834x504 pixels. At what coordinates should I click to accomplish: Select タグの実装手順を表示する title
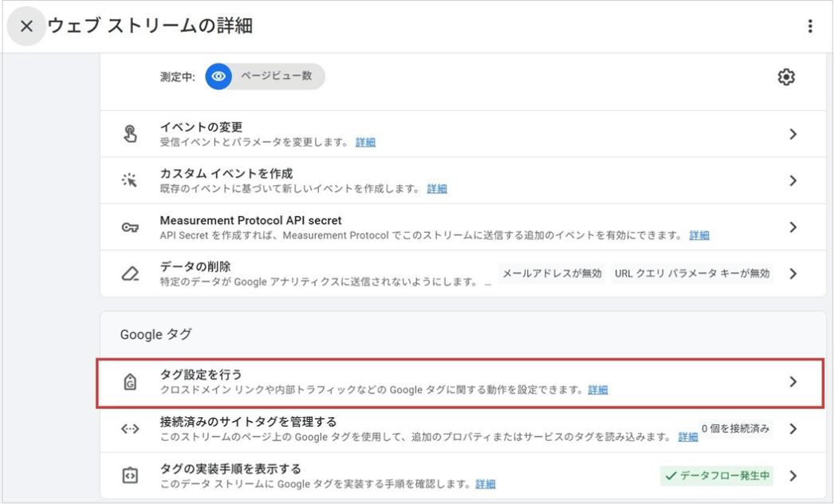[x=230, y=468]
